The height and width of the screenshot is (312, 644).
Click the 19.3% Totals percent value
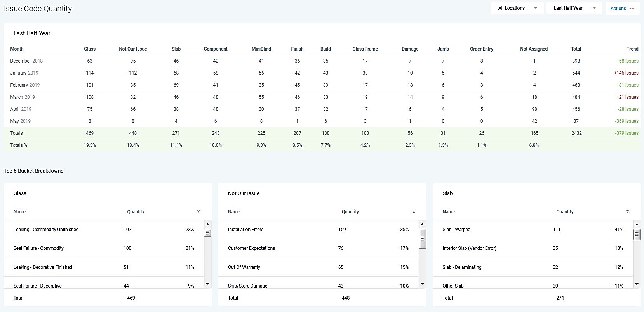pos(90,145)
